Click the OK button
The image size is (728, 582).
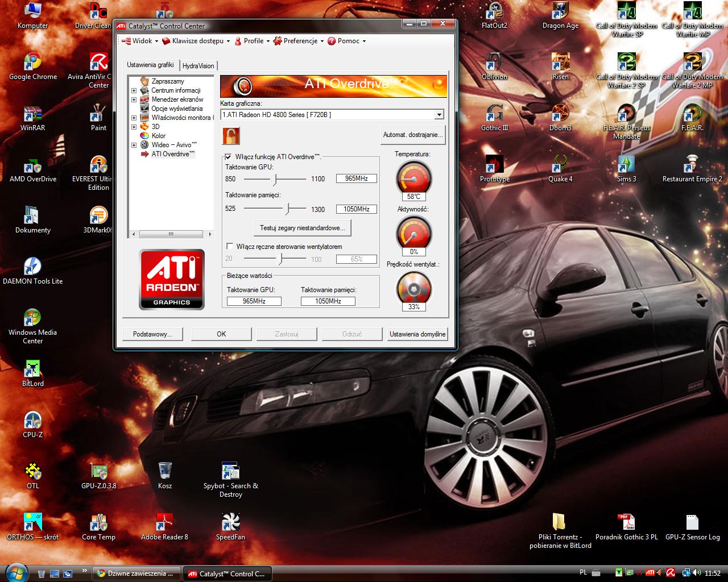221,334
